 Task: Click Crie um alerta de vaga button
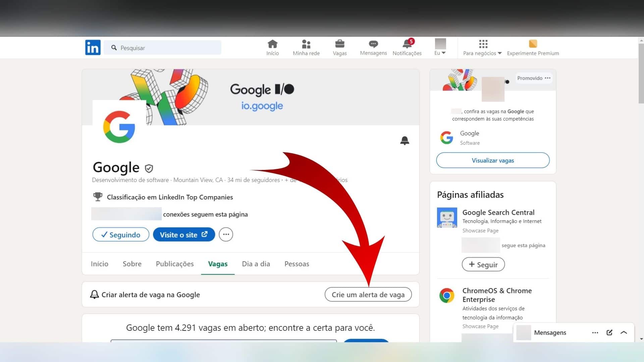[368, 294]
